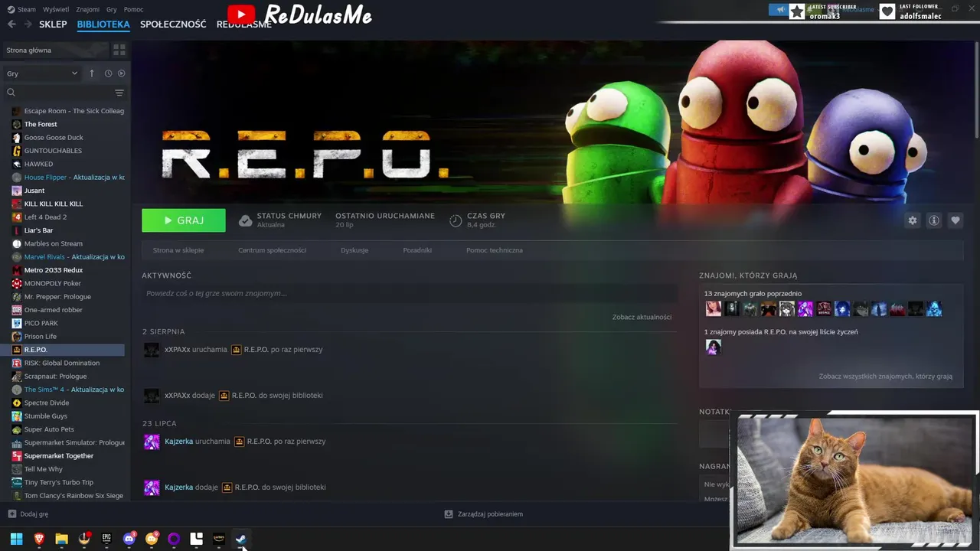Open blue Discord icon in taskbar

(129, 539)
